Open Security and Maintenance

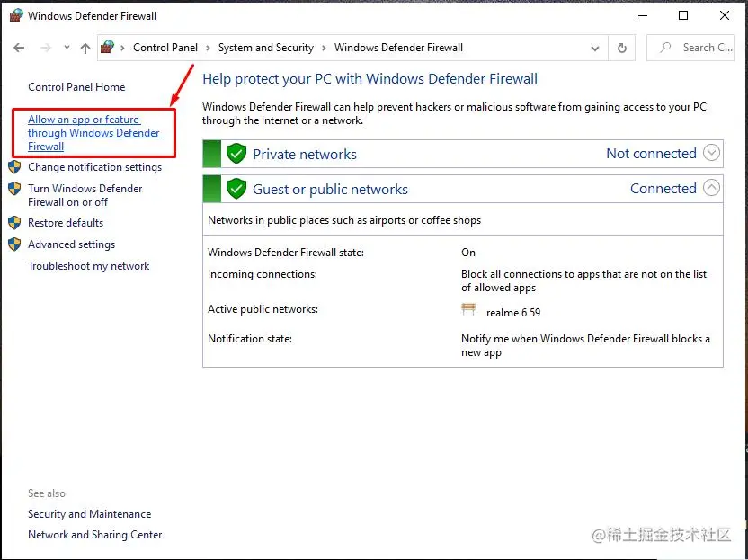pos(89,514)
